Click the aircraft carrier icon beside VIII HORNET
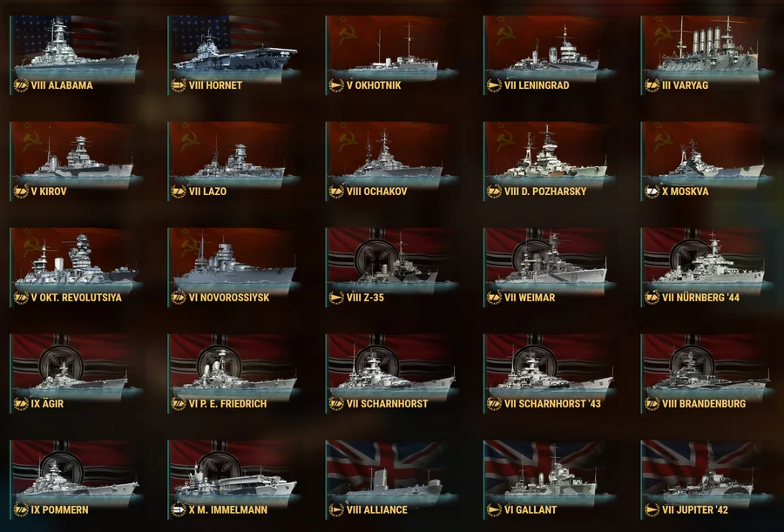The height and width of the screenshot is (532, 784). (x=179, y=85)
